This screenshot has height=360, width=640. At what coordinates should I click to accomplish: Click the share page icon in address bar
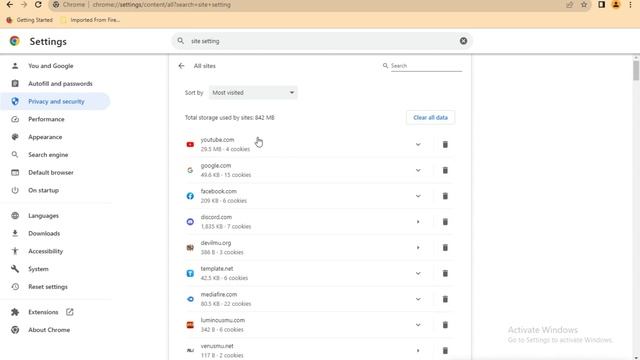[569, 4]
